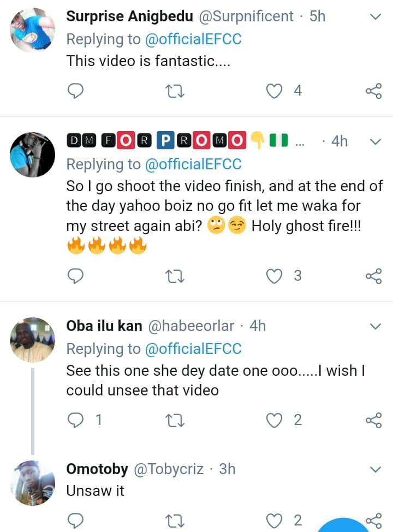
Task: Retweet Oba ilu kan's tweet
Action: pyautogui.click(x=175, y=420)
